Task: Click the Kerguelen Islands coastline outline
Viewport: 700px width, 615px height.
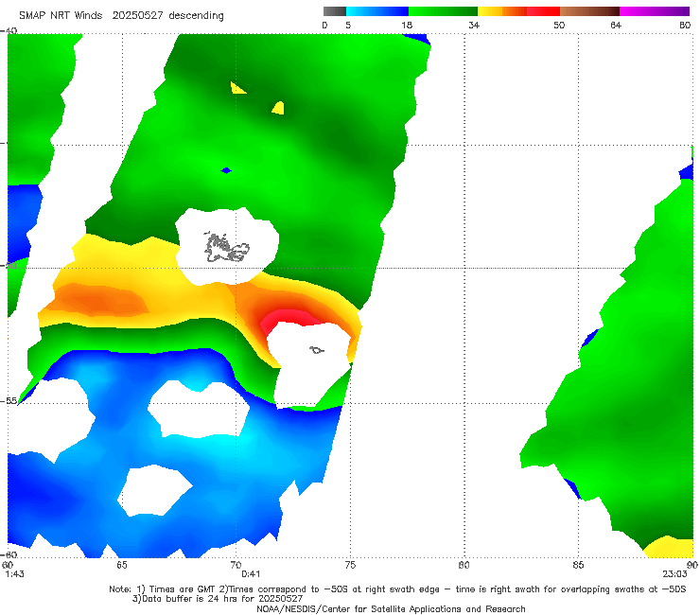Action: [226, 247]
